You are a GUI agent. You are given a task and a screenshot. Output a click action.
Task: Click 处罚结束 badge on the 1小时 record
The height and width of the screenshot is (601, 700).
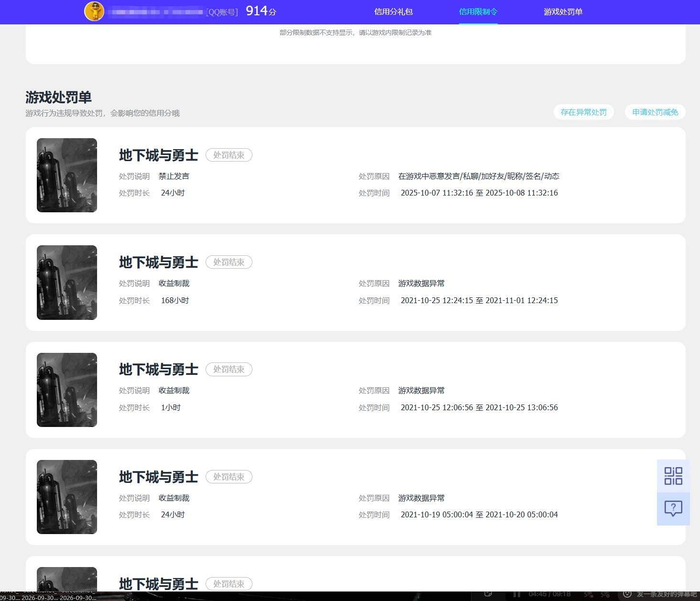click(x=229, y=369)
